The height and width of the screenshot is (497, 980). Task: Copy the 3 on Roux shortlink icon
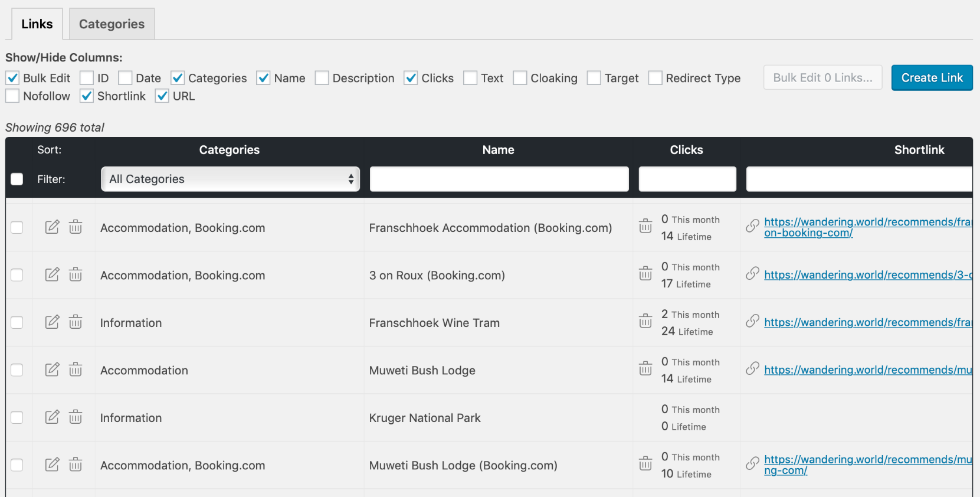[752, 274]
